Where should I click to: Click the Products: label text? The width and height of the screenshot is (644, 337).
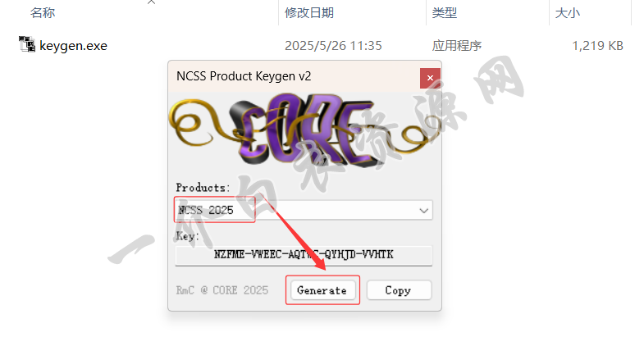pos(203,188)
